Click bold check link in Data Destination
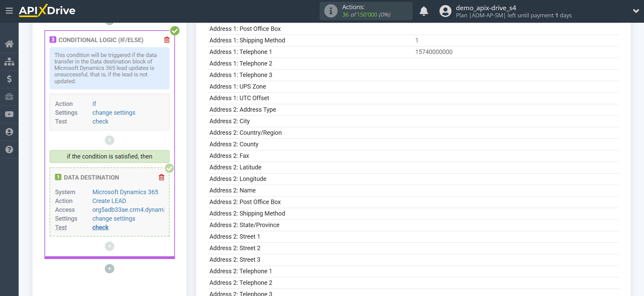The image size is (644, 296). click(x=100, y=227)
